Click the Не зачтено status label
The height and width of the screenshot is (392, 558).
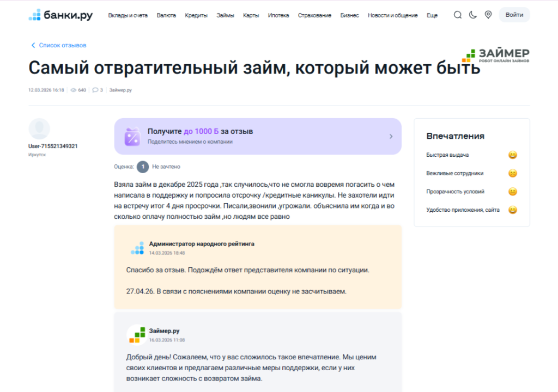pos(166,167)
